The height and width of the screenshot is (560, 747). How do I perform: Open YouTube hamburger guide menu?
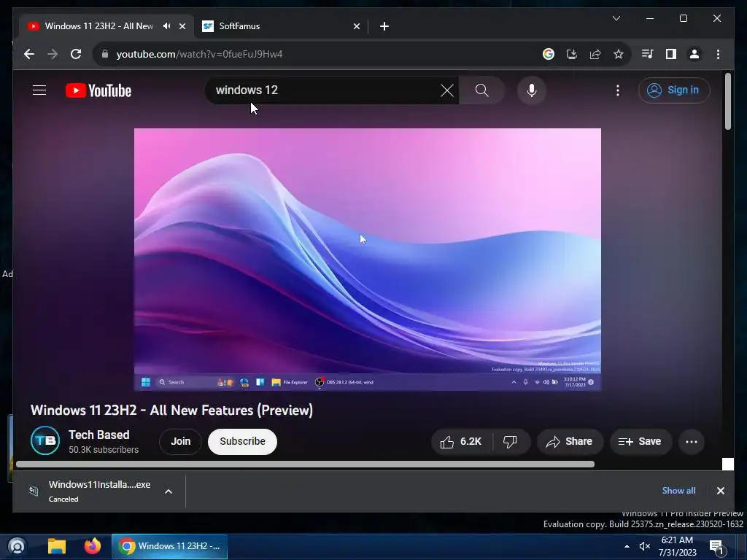(x=39, y=90)
